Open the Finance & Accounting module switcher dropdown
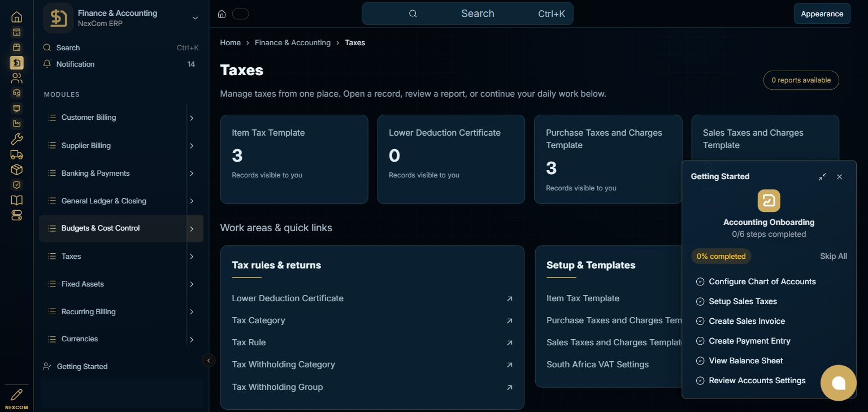The height and width of the screenshot is (412, 868). pyautogui.click(x=195, y=18)
